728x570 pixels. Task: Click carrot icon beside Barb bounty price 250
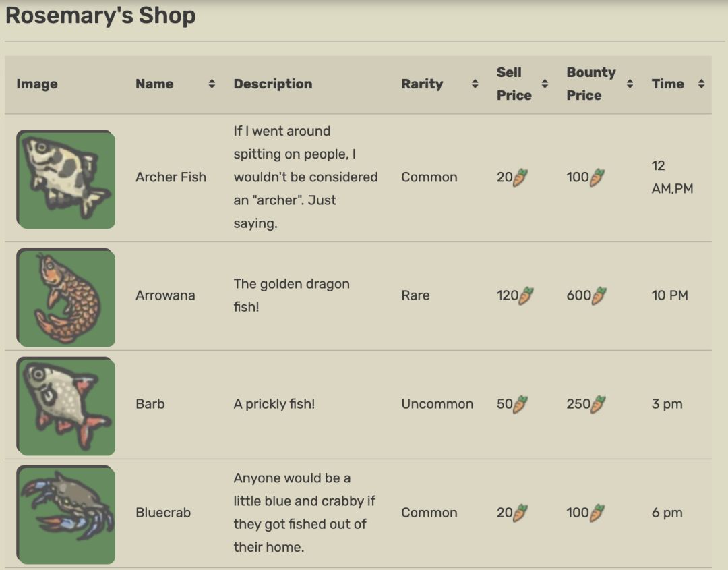599,404
